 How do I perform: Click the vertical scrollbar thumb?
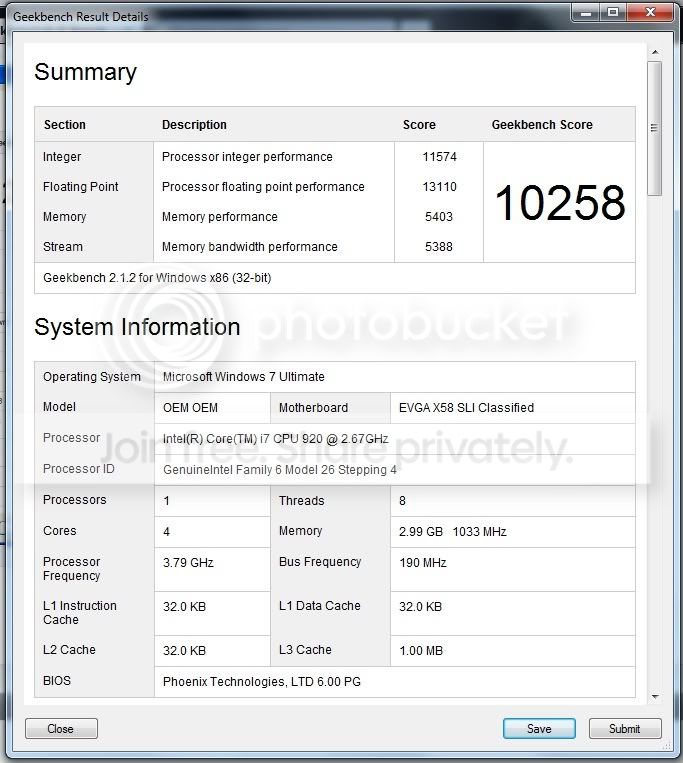tap(655, 128)
